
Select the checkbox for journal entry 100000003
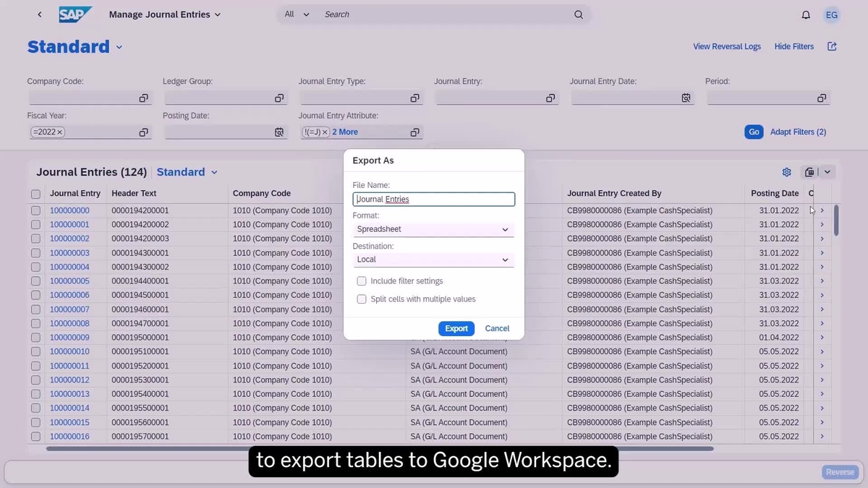pos(35,252)
